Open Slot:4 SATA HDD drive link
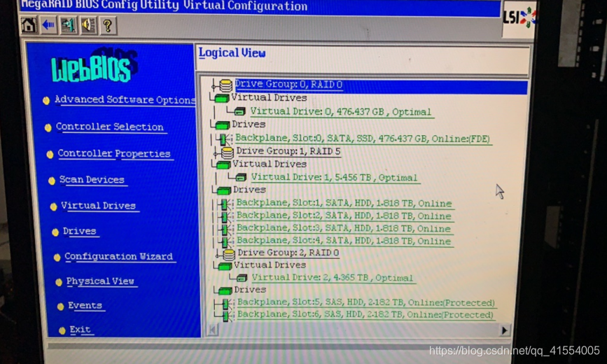This screenshot has width=607, height=364. pyautogui.click(x=344, y=241)
